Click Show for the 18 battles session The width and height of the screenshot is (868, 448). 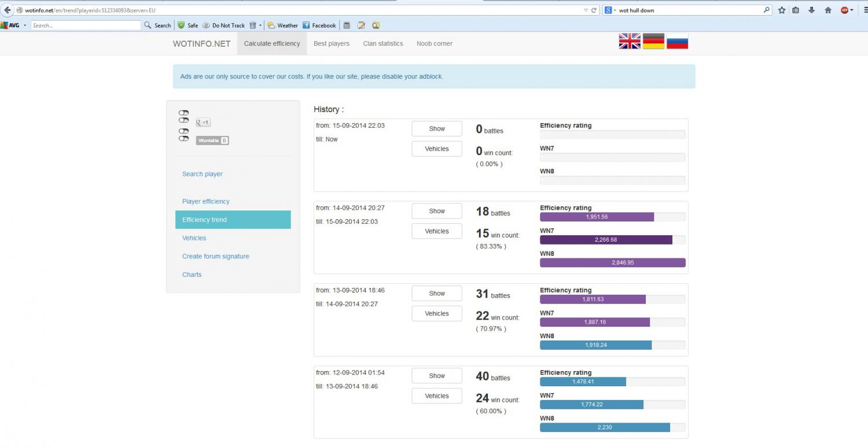tap(437, 211)
